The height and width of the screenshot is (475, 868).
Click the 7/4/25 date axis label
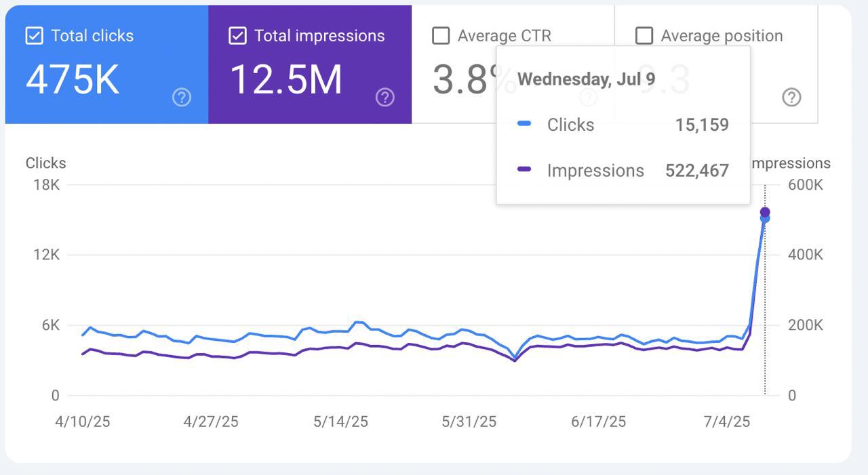tap(727, 421)
